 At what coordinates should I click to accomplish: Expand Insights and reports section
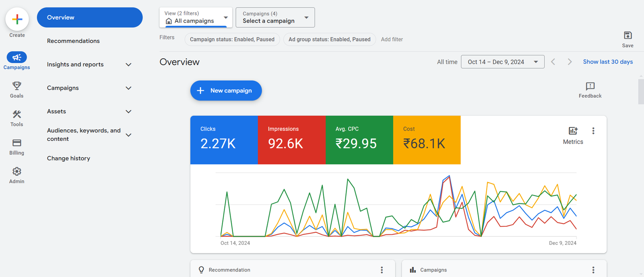(x=128, y=64)
